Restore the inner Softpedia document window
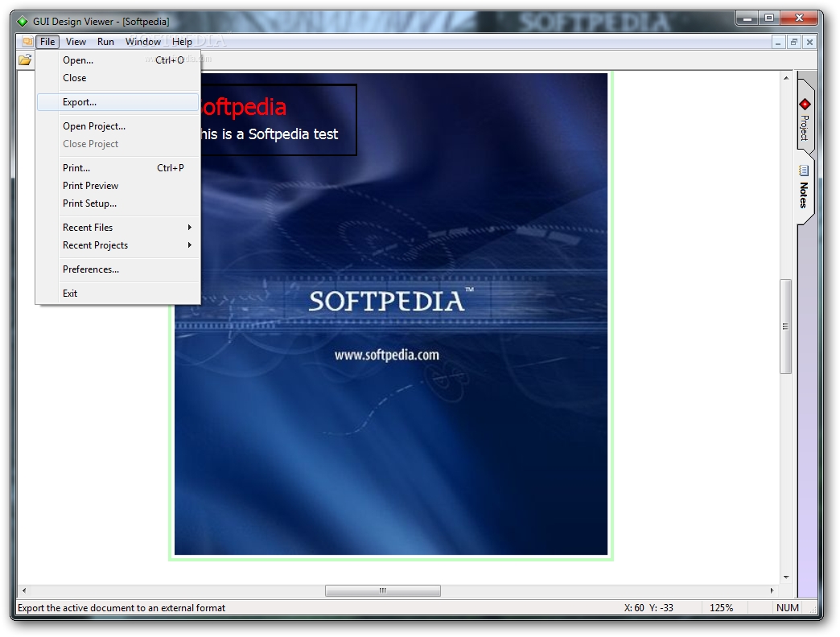 pyautogui.click(x=794, y=42)
